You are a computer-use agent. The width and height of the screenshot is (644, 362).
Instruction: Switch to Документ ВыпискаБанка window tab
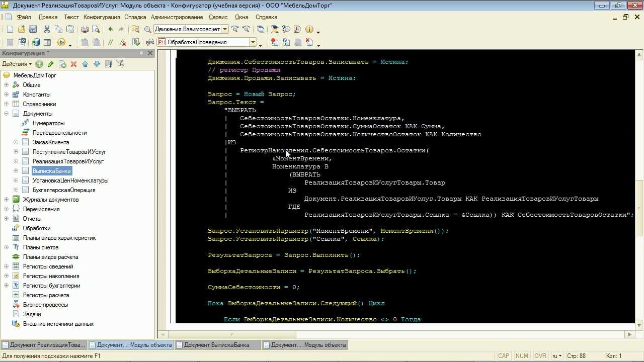coord(217,345)
